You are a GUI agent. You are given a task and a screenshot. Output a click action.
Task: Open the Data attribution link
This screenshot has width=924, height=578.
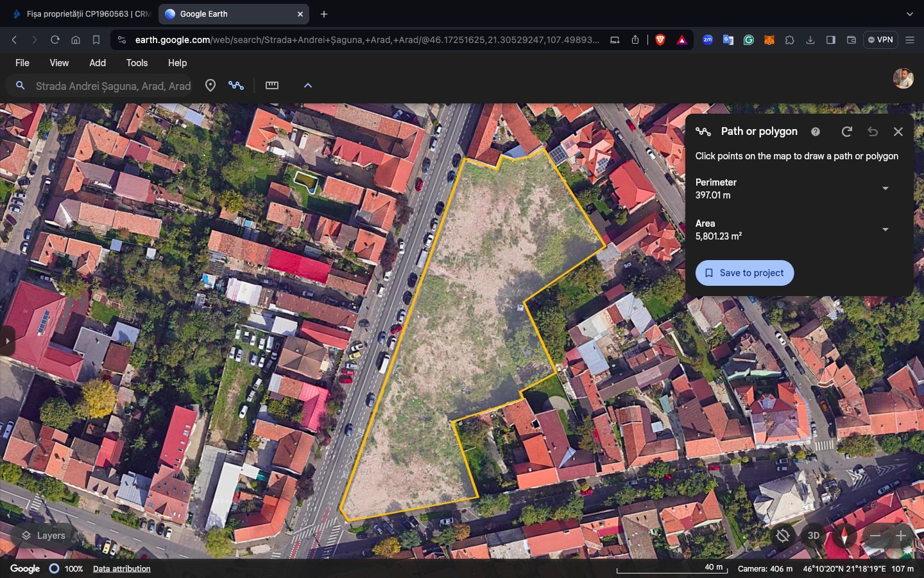[121, 569]
